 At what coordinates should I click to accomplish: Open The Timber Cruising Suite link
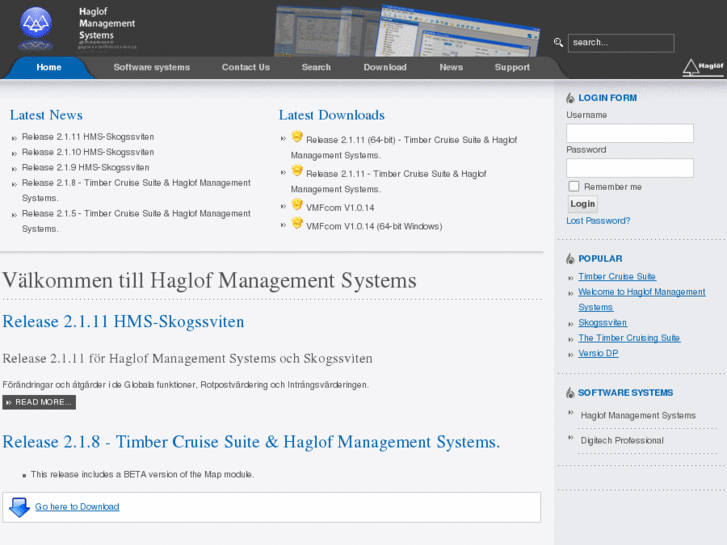coord(629,338)
